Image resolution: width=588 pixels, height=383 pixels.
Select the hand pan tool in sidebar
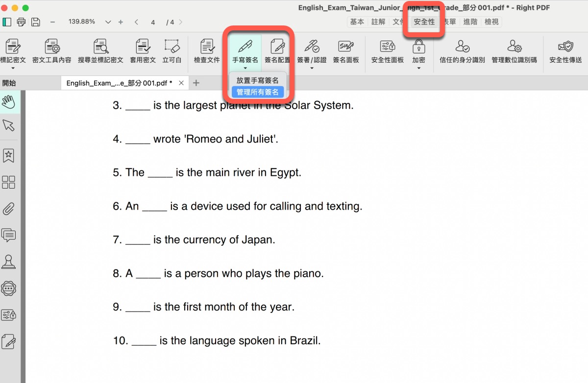(x=9, y=102)
